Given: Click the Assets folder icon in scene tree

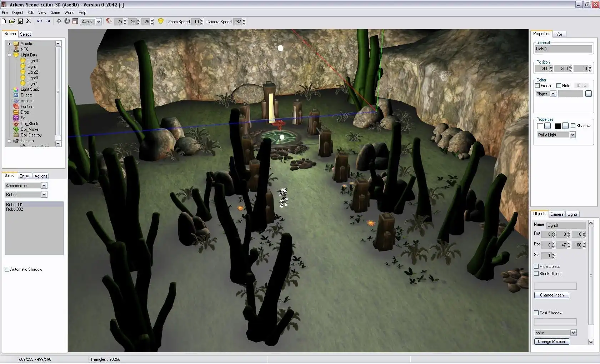Looking at the screenshot, I should click(x=16, y=44).
